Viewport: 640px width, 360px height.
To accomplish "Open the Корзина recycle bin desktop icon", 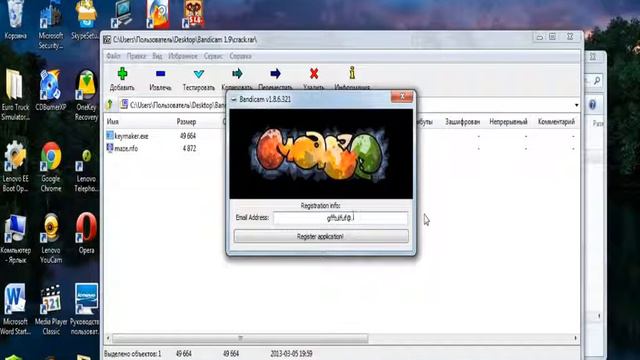I will pyautogui.click(x=16, y=20).
